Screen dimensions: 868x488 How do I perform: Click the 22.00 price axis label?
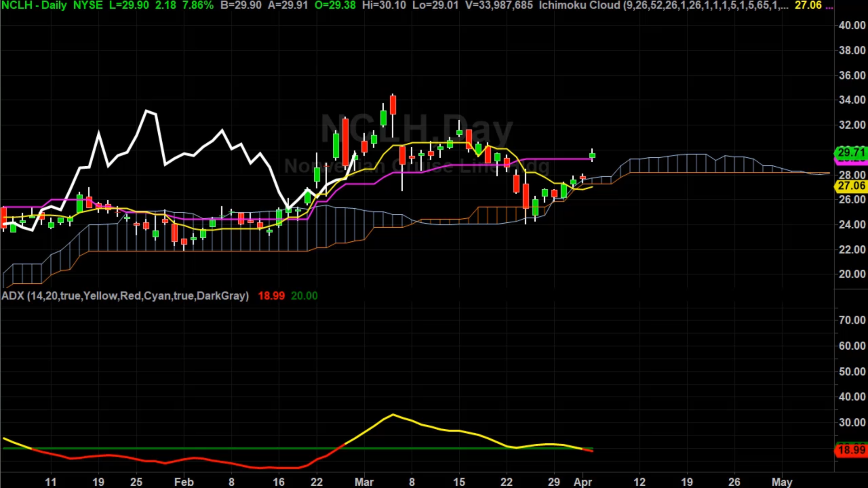[x=852, y=249]
